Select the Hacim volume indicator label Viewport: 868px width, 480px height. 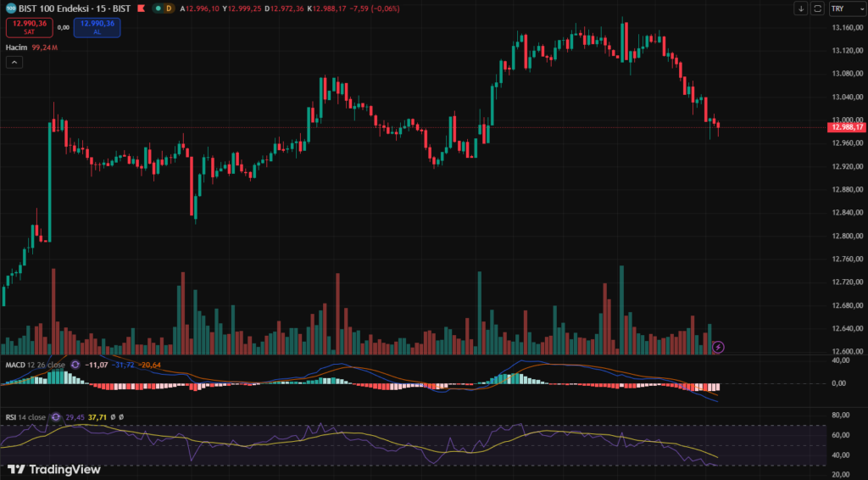(x=16, y=47)
